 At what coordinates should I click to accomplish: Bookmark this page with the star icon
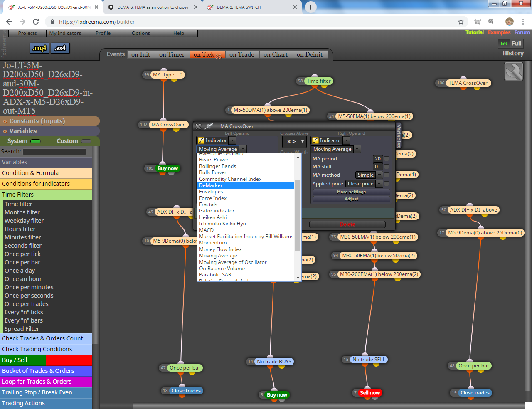tap(461, 22)
